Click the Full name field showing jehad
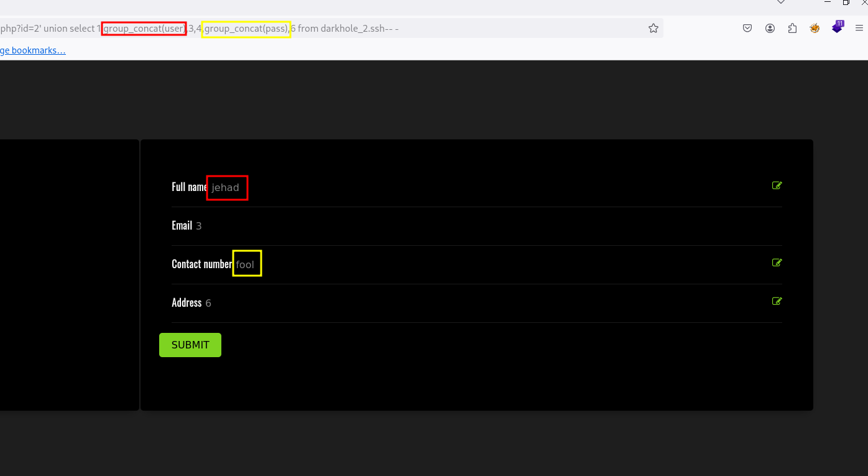This screenshot has width=868, height=476. pyautogui.click(x=225, y=187)
